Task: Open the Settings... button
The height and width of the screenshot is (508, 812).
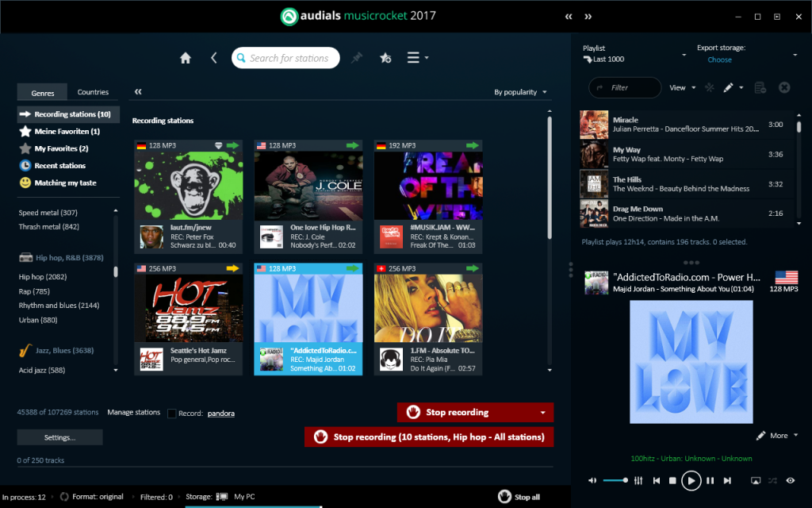Action: pos(59,437)
